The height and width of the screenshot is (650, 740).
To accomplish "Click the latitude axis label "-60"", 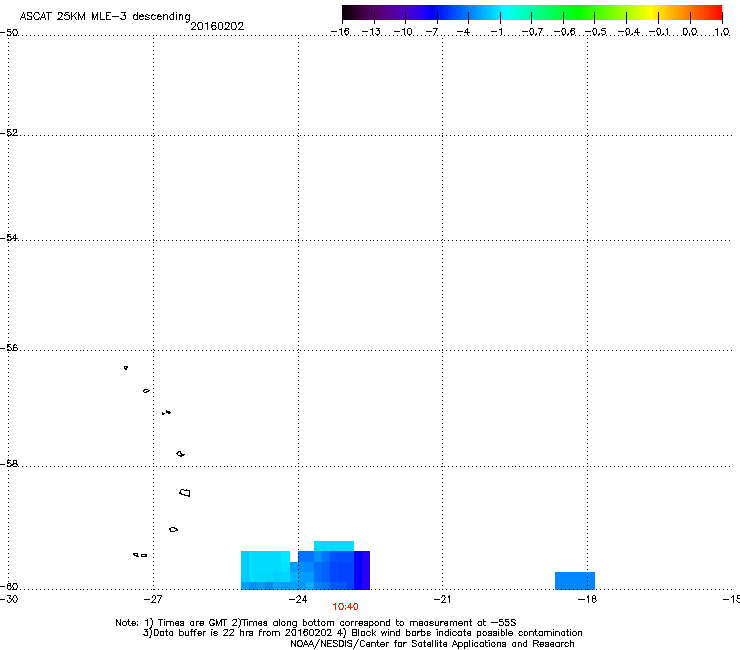I will point(9,586).
